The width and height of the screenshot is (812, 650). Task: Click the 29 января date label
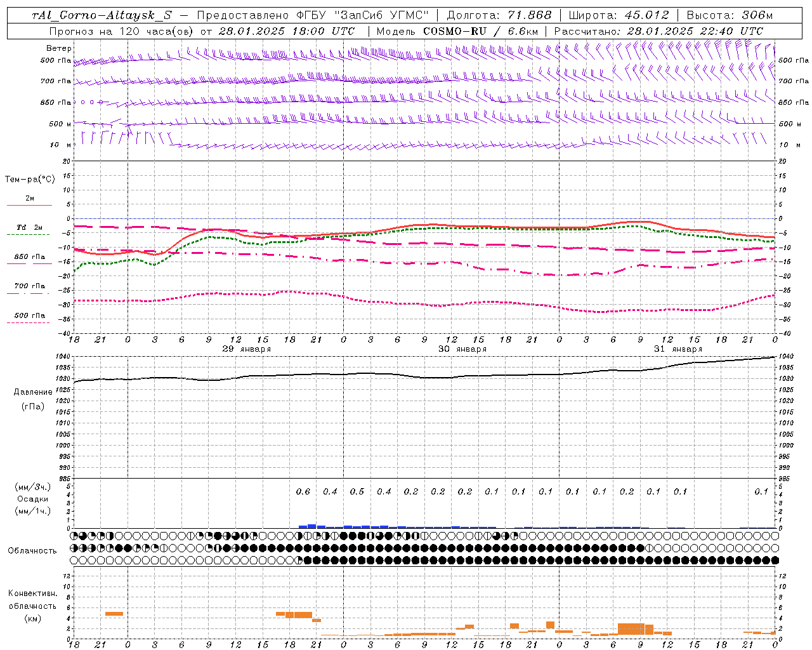coord(246,349)
